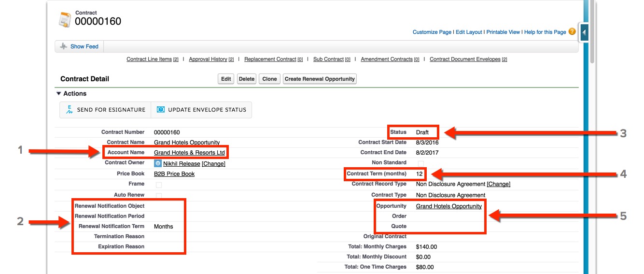Open the B2B Price Book link

tap(174, 174)
